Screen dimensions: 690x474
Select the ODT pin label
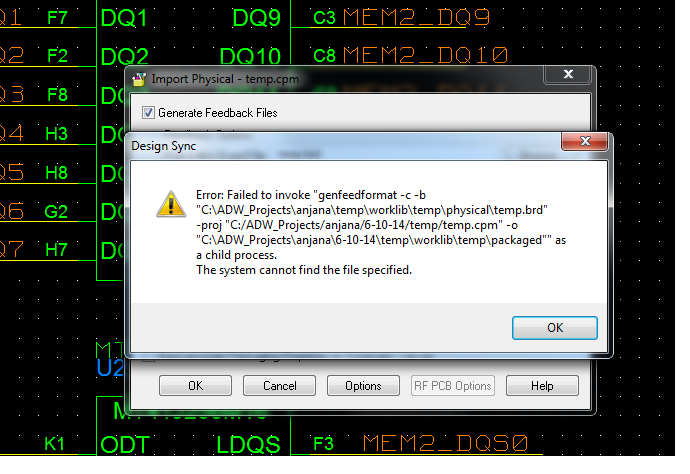[125, 445]
